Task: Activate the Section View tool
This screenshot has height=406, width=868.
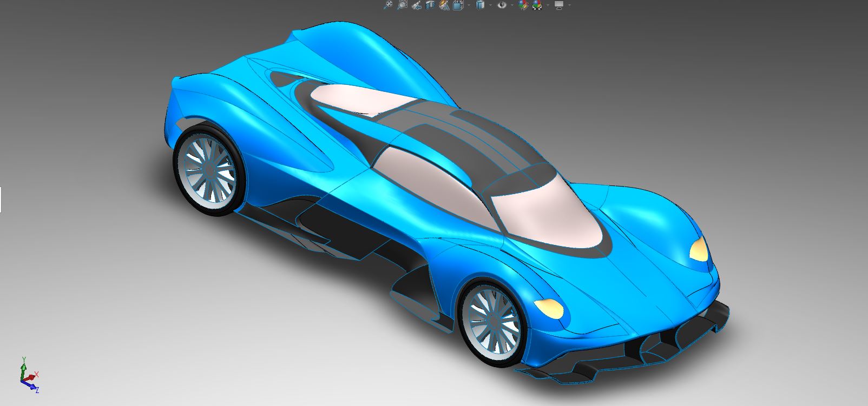Action: [430, 5]
